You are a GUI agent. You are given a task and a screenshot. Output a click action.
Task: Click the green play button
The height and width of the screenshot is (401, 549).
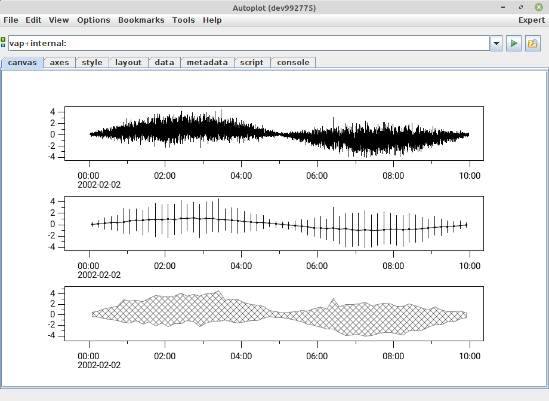514,43
